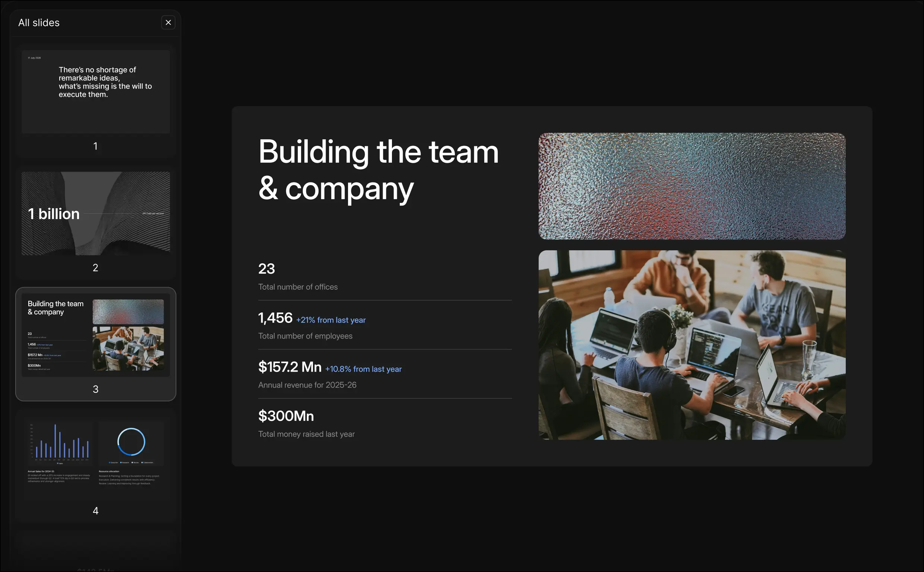This screenshot has width=924, height=572.
Task: Click the Annual revenue for 2025-26 label
Action: (x=307, y=385)
